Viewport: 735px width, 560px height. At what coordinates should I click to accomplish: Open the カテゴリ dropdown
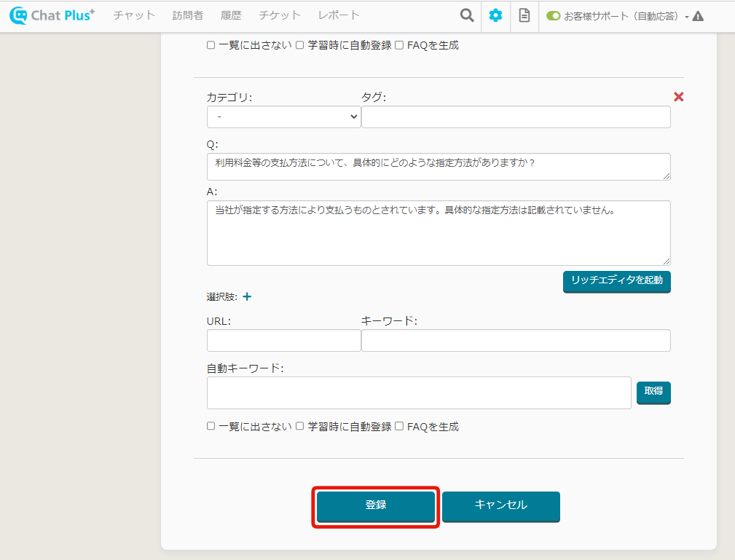point(283,117)
